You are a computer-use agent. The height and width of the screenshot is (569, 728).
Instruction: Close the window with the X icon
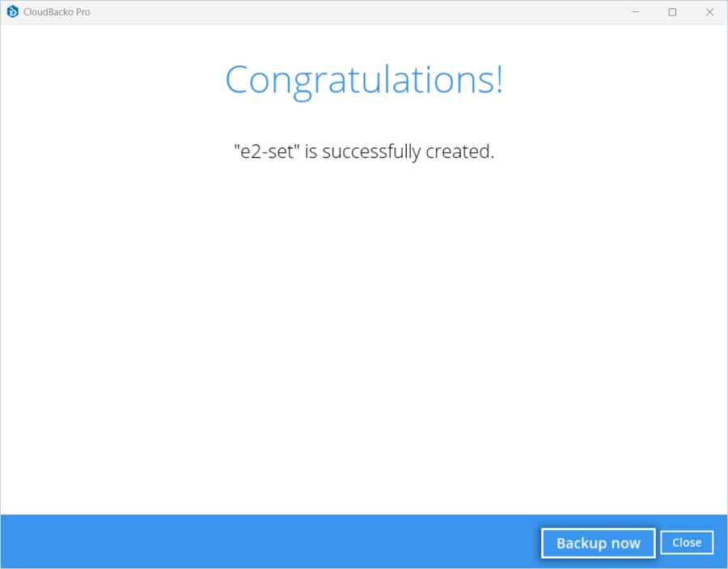coord(709,12)
